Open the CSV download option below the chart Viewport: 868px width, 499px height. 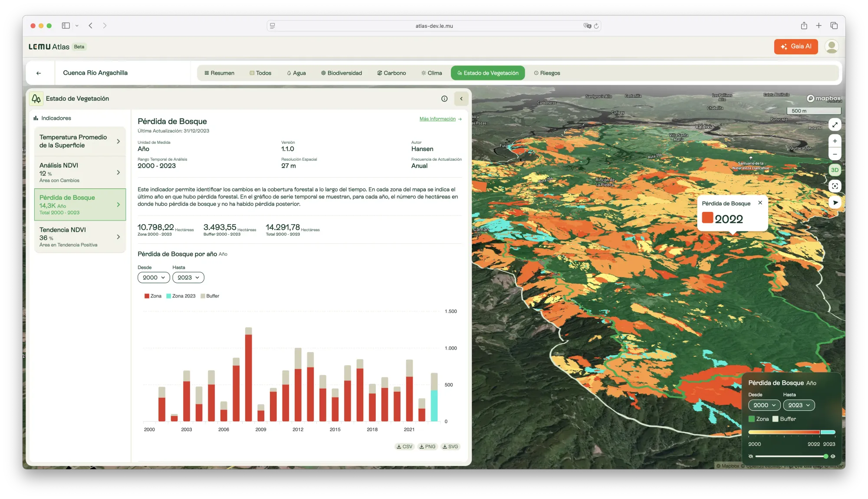[x=404, y=446]
